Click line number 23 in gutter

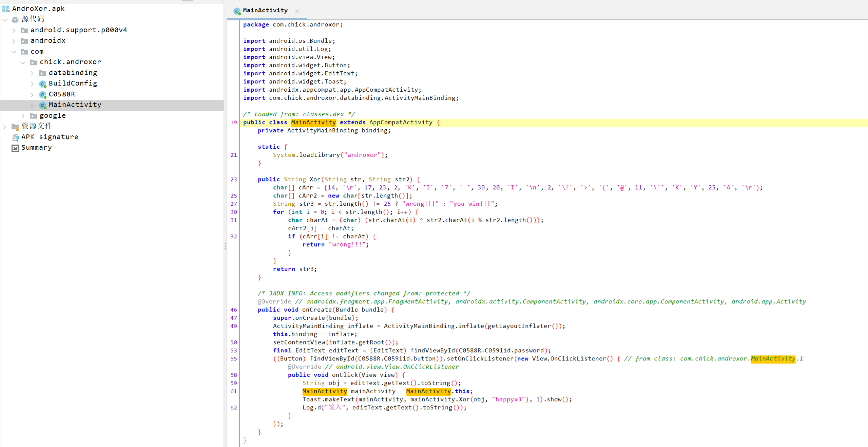pos(234,179)
